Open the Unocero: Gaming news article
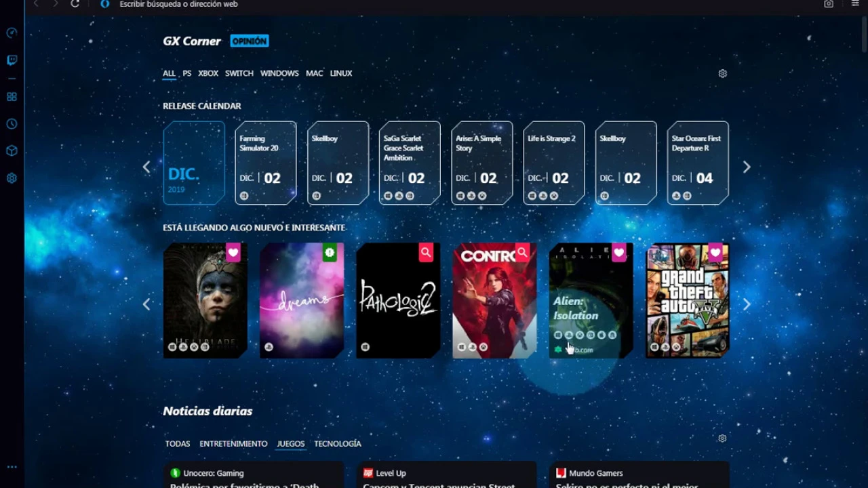The image size is (868, 488). tap(254, 474)
